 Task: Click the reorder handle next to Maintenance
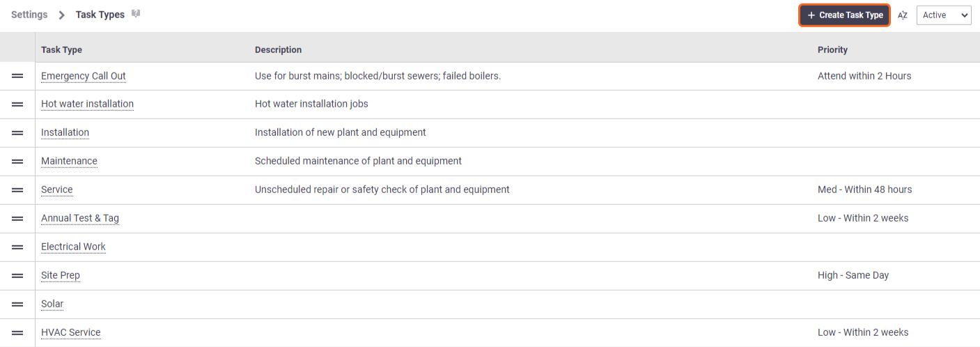17,162
